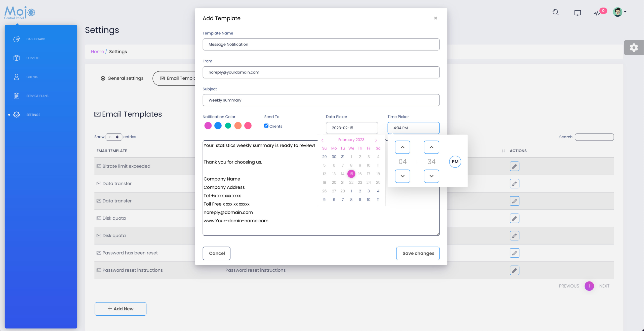644x331 pixels.
Task: Select February 15 on the calendar
Action: pyautogui.click(x=351, y=174)
